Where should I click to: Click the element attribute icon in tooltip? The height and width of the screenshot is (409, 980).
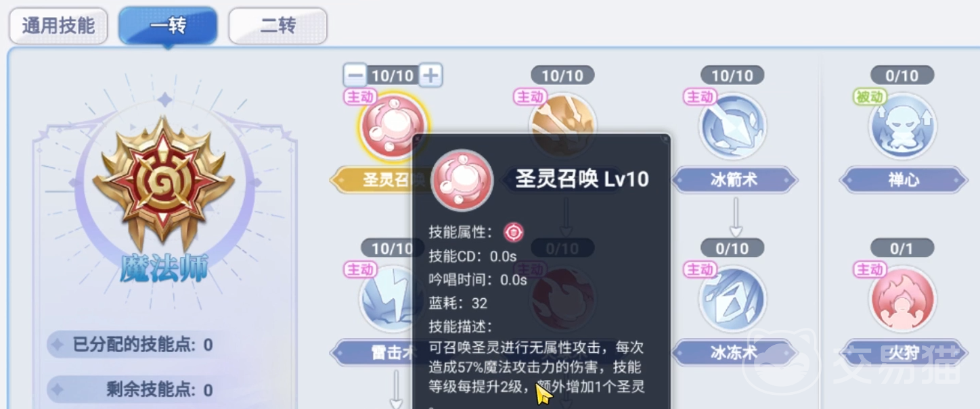(x=514, y=233)
